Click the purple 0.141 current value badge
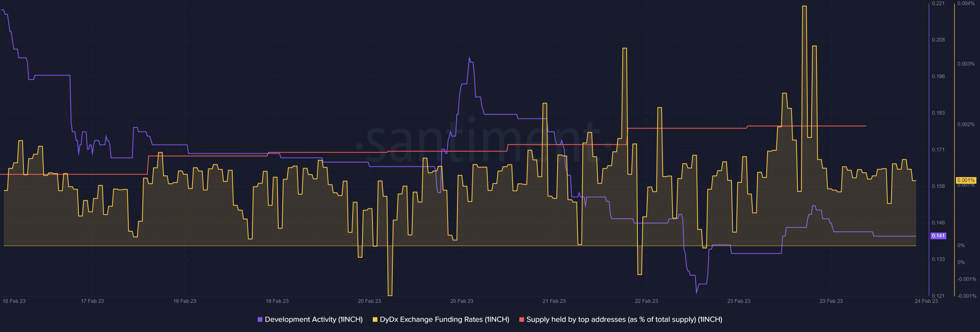Image resolution: width=980 pixels, height=332 pixels. (938, 236)
